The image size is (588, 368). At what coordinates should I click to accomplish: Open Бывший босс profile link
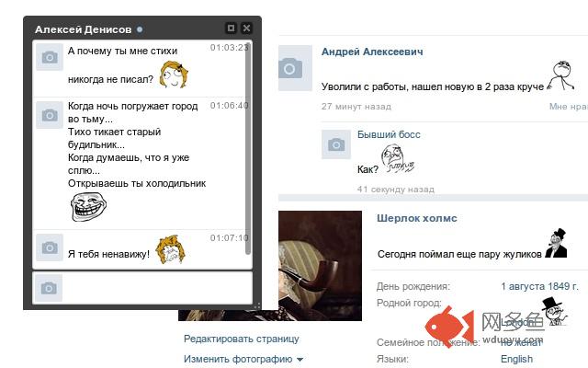click(389, 135)
